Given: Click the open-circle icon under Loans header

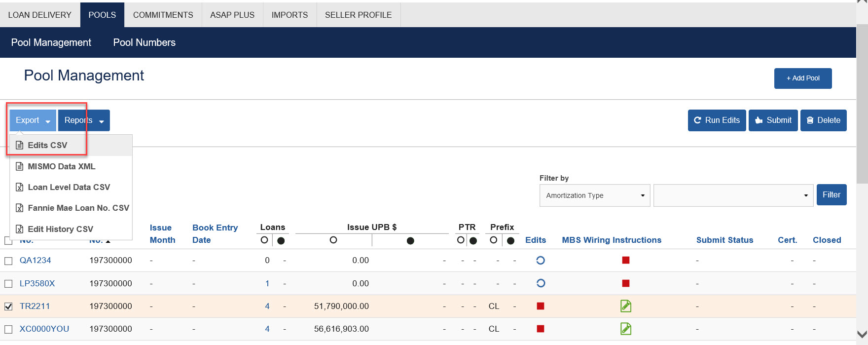Looking at the screenshot, I should click(x=264, y=240).
